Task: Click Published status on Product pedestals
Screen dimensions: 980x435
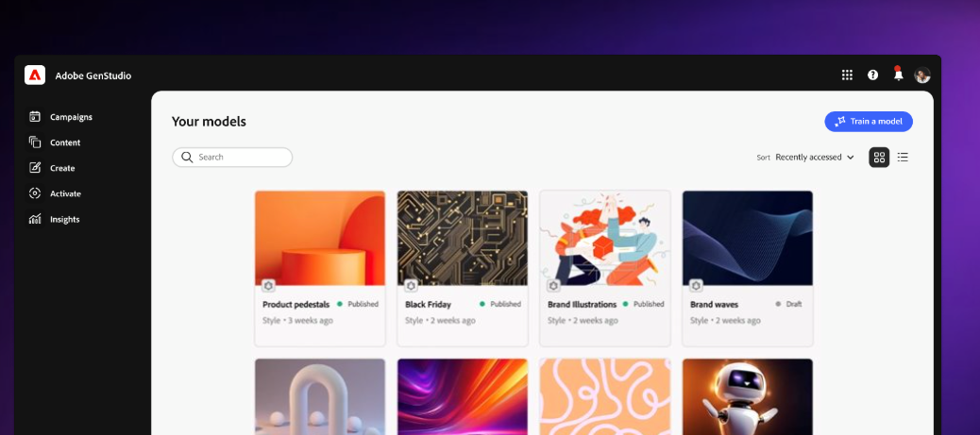Action: pos(358,304)
